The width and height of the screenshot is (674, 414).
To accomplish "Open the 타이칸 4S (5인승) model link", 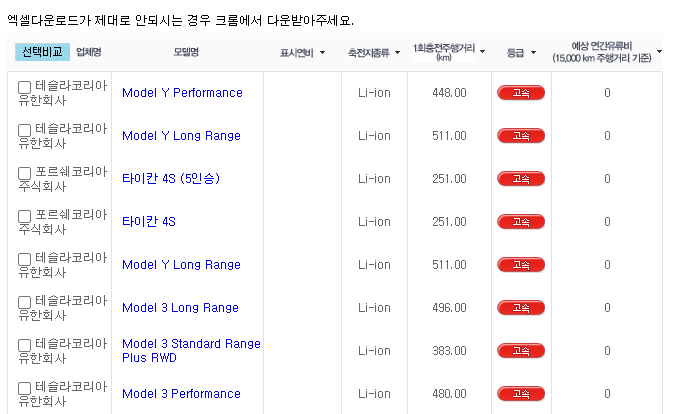I will click(x=171, y=178).
